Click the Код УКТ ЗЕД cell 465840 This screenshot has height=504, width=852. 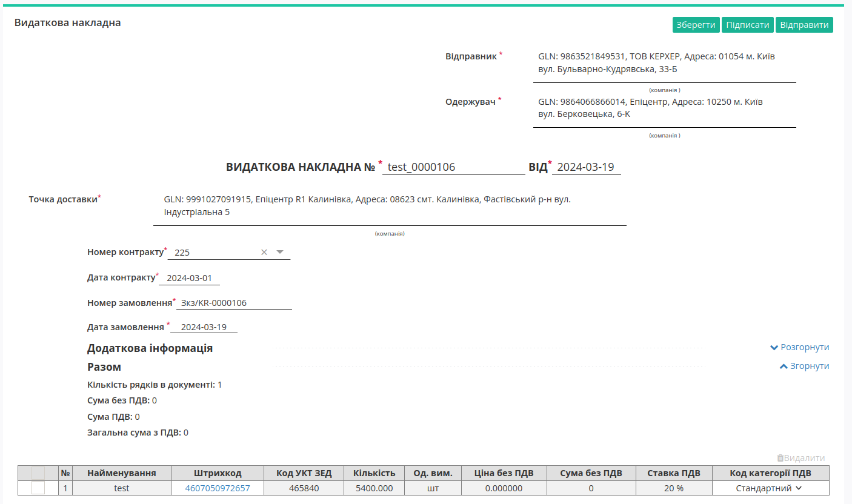coord(304,488)
